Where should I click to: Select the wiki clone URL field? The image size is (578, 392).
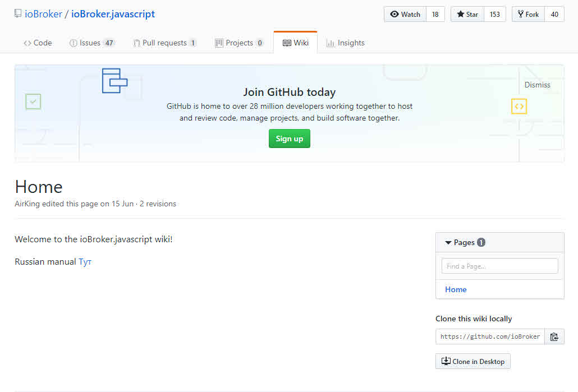click(x=490, y=336)
